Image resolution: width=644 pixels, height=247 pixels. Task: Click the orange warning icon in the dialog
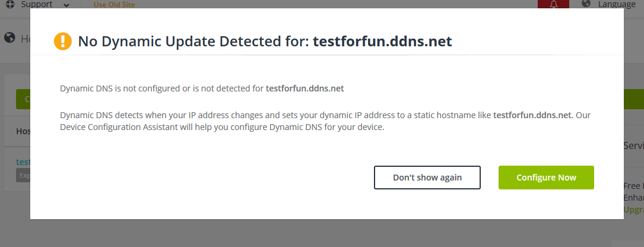(62, 41)
